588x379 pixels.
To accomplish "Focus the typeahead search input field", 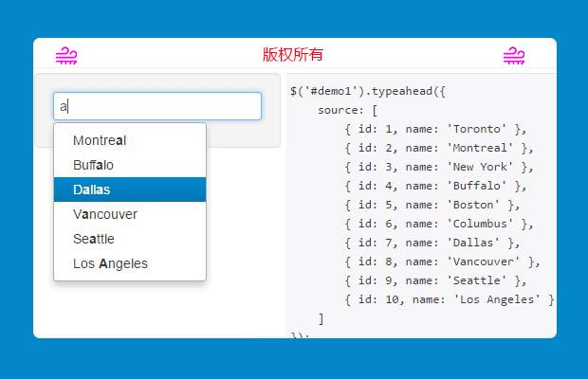I will [x=157, y=106].
